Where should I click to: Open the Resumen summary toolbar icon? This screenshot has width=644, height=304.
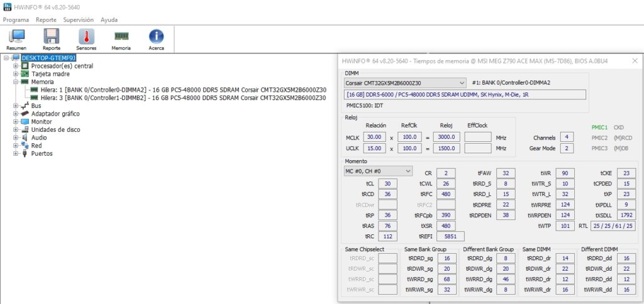(16, 36)
